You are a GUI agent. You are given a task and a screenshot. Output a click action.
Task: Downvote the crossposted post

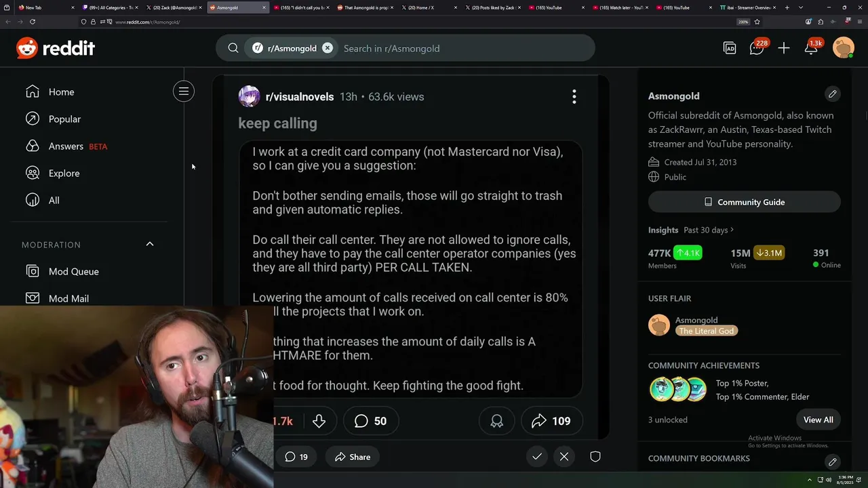(x=319, y=421)
